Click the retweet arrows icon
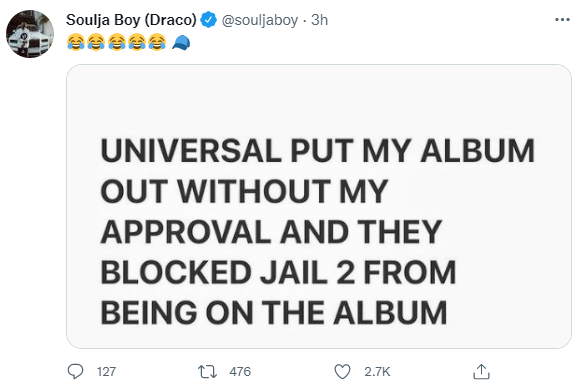The image size is (588, 391). (x=207, y=372)
